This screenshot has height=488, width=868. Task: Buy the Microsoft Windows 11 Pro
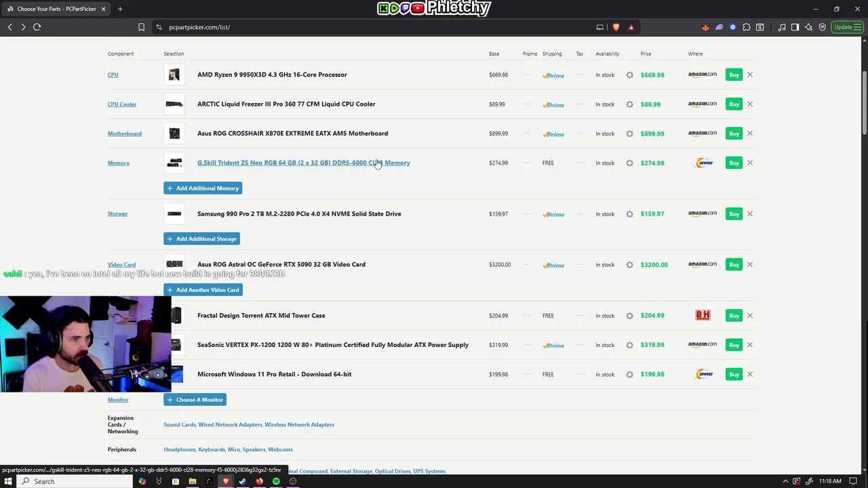point(734,374)
